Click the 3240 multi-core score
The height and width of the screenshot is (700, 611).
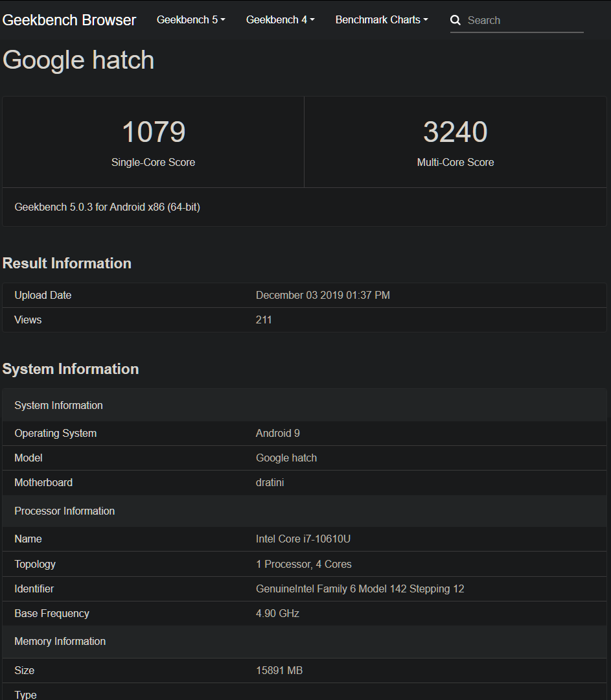[455, 132]
